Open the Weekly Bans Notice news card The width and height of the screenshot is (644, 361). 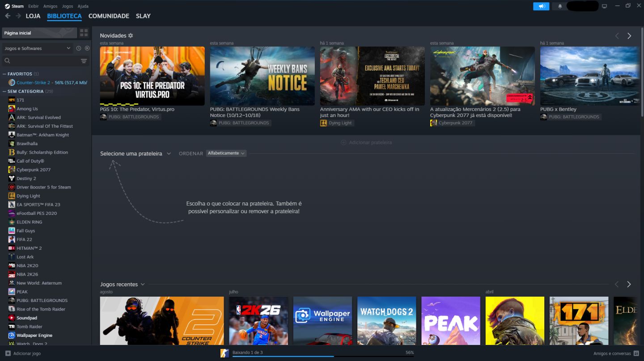click(262, 76)
